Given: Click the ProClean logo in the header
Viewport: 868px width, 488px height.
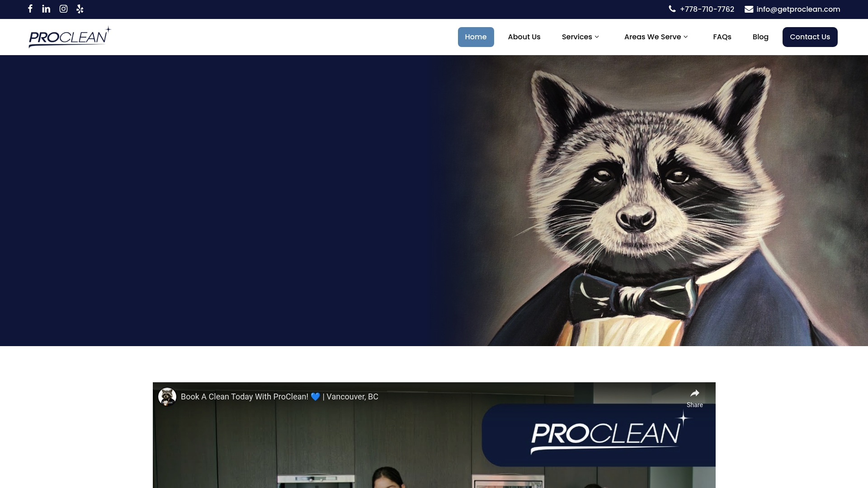Looking at the screenshot, I should (69, 37).
